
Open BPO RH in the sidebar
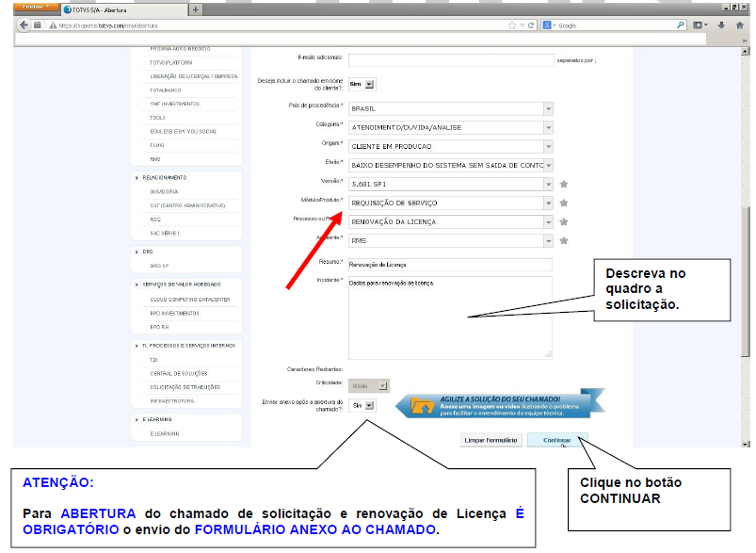160,327
